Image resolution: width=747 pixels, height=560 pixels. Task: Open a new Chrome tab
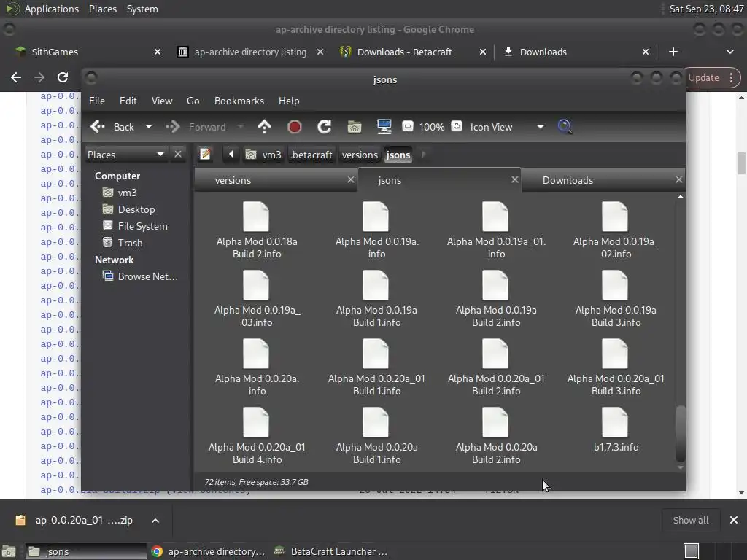point(673,52)
